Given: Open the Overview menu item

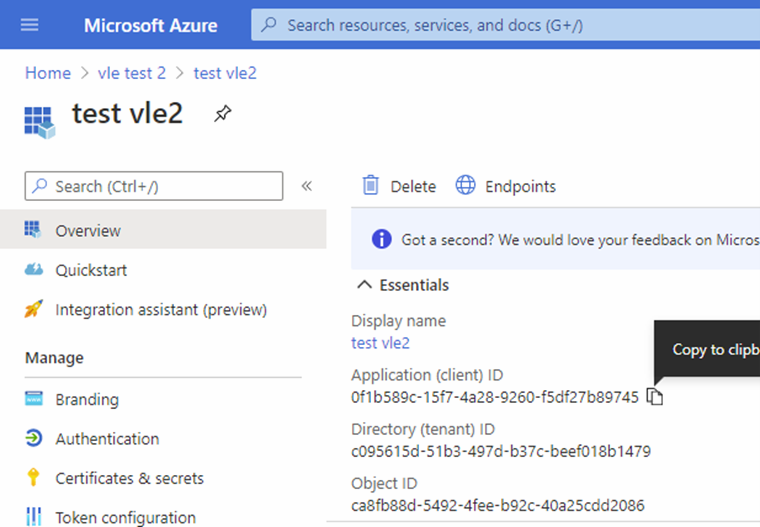Looking at the screenshot, I should [88, 231].
